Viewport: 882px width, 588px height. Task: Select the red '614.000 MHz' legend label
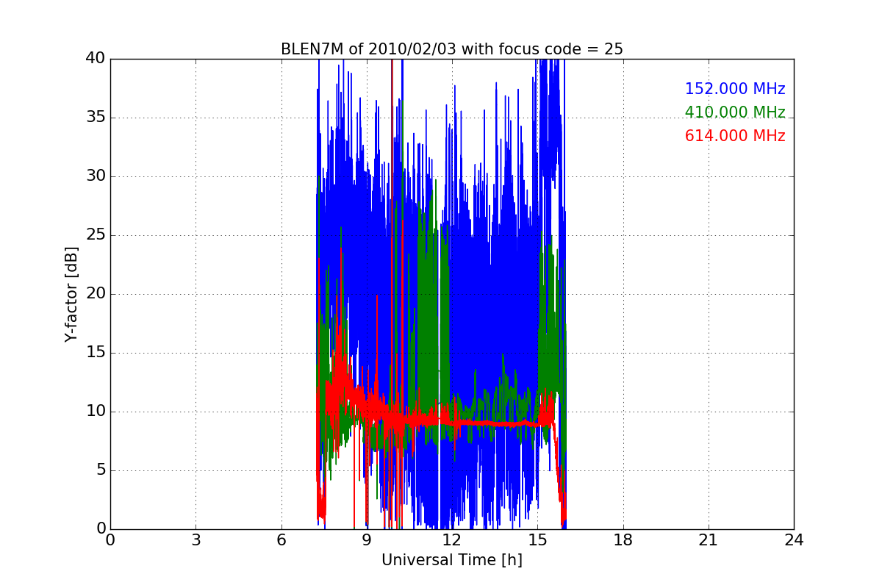[735, 136]
